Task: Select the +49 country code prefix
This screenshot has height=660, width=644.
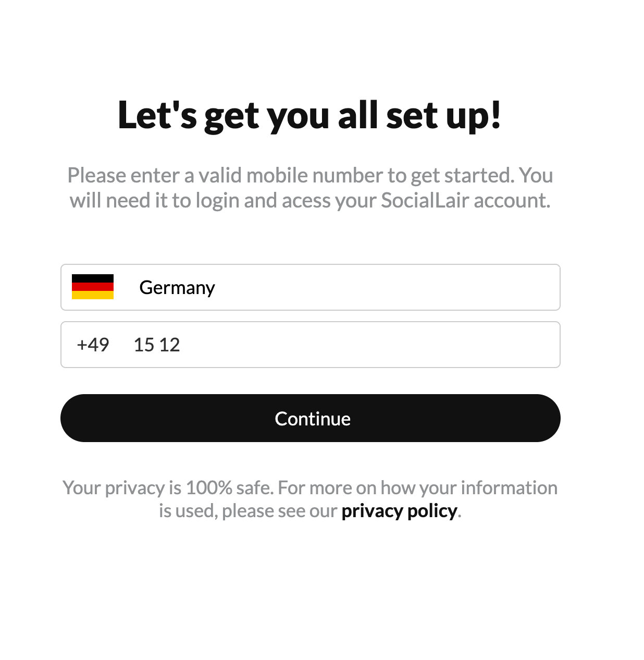Action: 93,345
